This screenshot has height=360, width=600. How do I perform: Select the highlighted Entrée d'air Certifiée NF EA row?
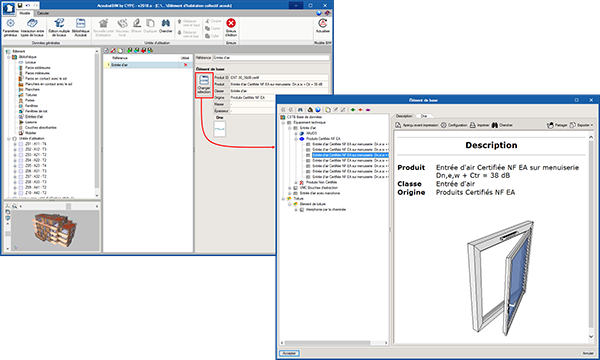point(350,155)
